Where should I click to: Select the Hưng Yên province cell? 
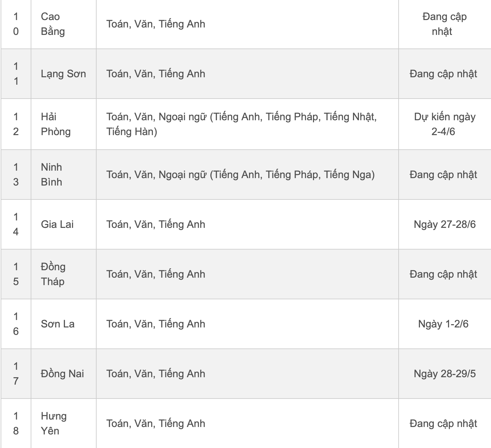pos(54,423)
